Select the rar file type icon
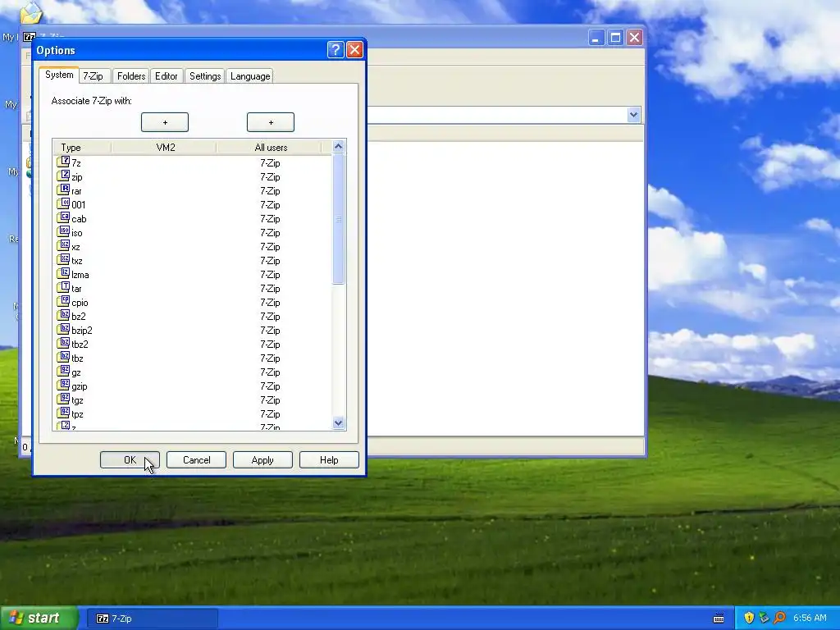The height and width of the screenshot is (630, 840). 63,189
